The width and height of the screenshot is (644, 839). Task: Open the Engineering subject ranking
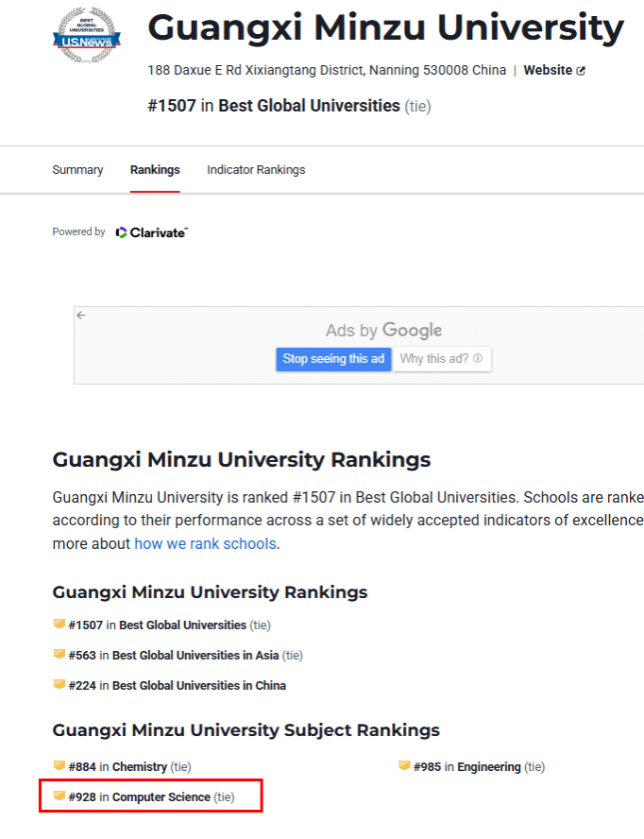point(488,767)
